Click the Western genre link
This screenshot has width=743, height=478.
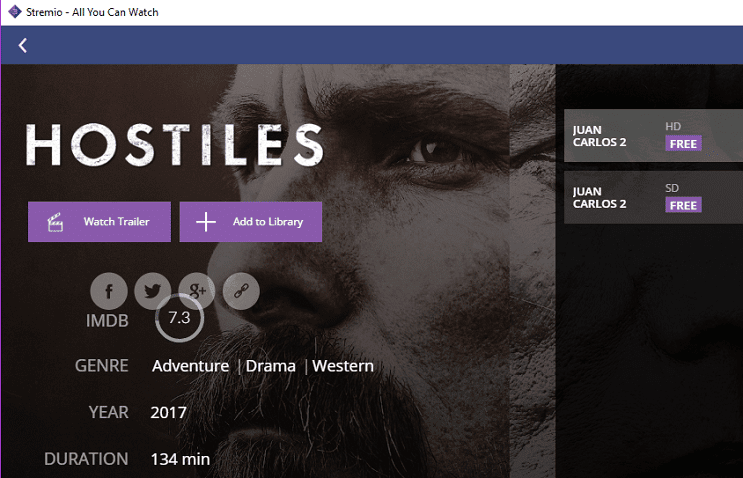(343, 366)
